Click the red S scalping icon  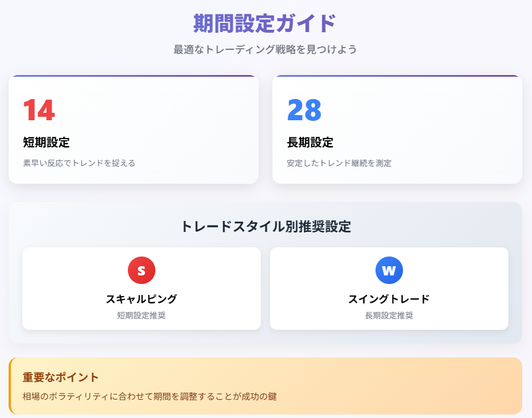click(x=142, y=270)
